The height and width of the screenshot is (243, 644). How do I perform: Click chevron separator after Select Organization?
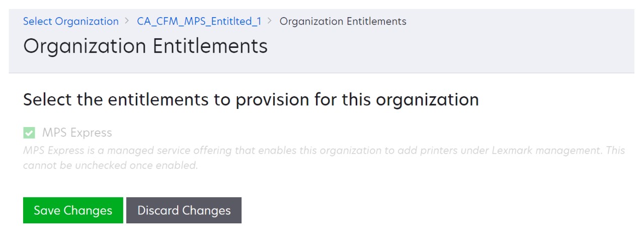tap(128, 21)
